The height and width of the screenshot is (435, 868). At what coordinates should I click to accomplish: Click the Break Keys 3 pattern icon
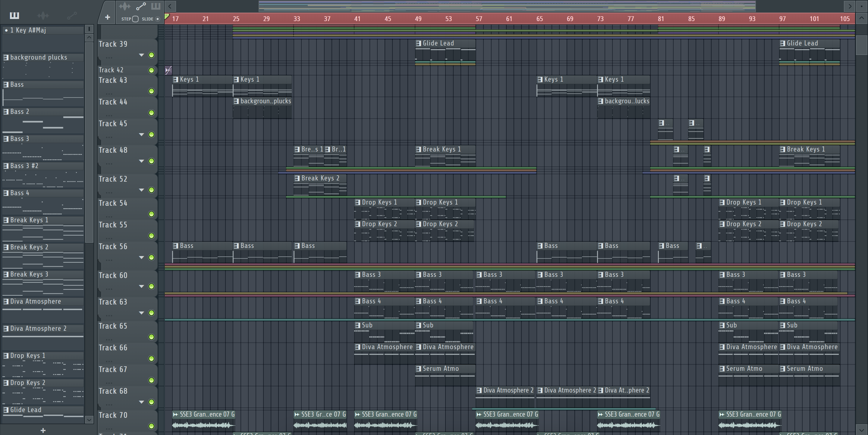pos(6,274)
